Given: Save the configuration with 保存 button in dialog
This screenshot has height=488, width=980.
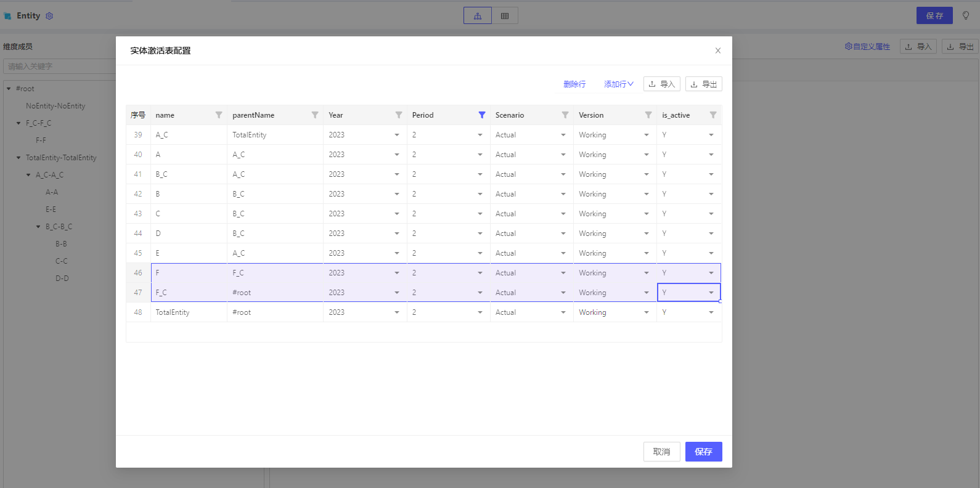Looking at the screenshot, I should pos(703,452).
